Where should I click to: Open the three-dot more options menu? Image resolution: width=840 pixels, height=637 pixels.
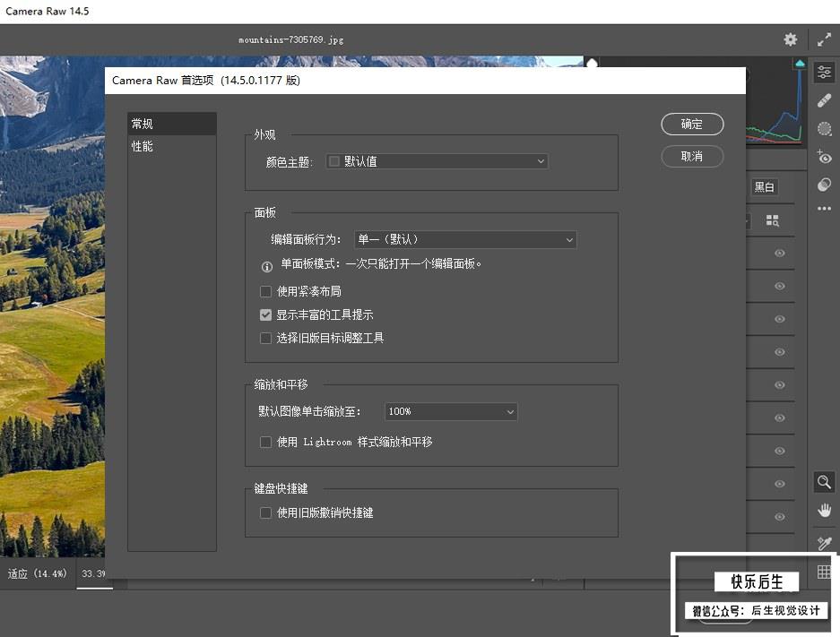click(x=824, y=208)
